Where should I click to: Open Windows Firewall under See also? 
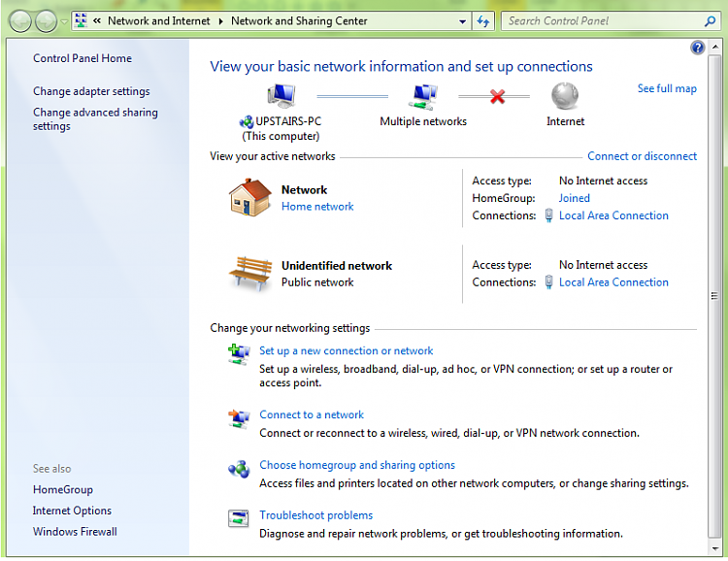pos(75,532)
